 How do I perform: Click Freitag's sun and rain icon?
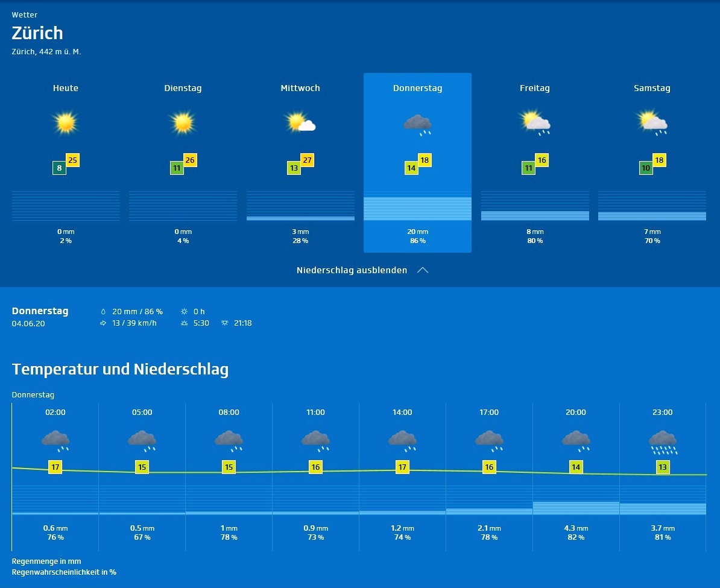tap(535, 123)
